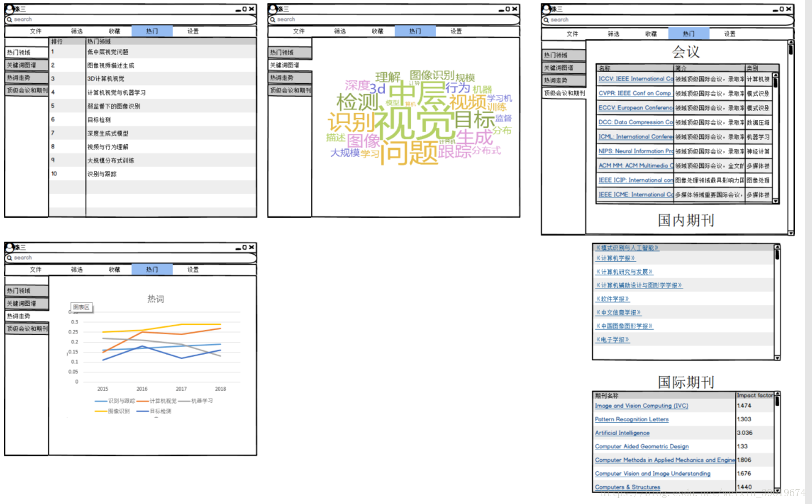Viewport: 812px width, 504px height.
Task: Select 顶级会议和期刊 in the word cloud window sidebar
Action: [290, 90]
